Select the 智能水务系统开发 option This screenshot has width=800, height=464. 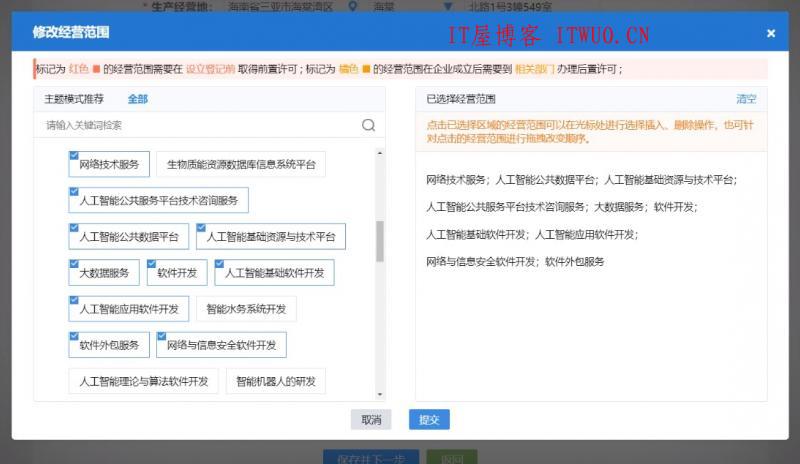246,309
